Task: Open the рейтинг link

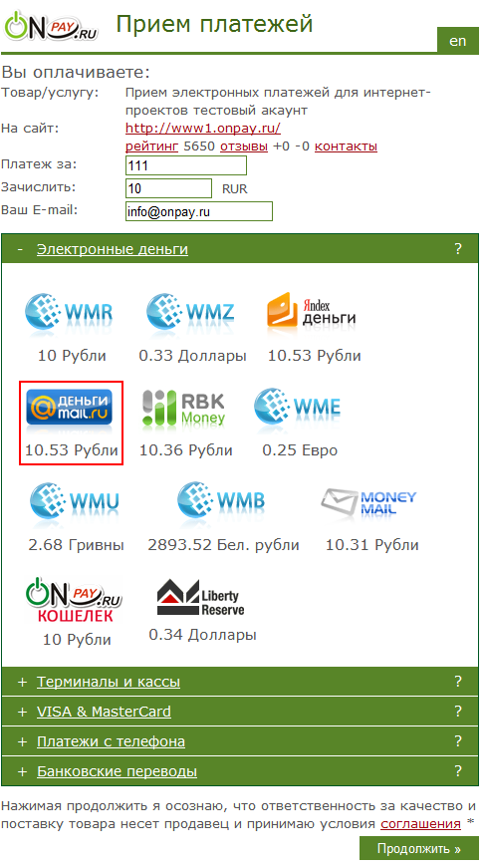Action: click(x=152, y=146)
